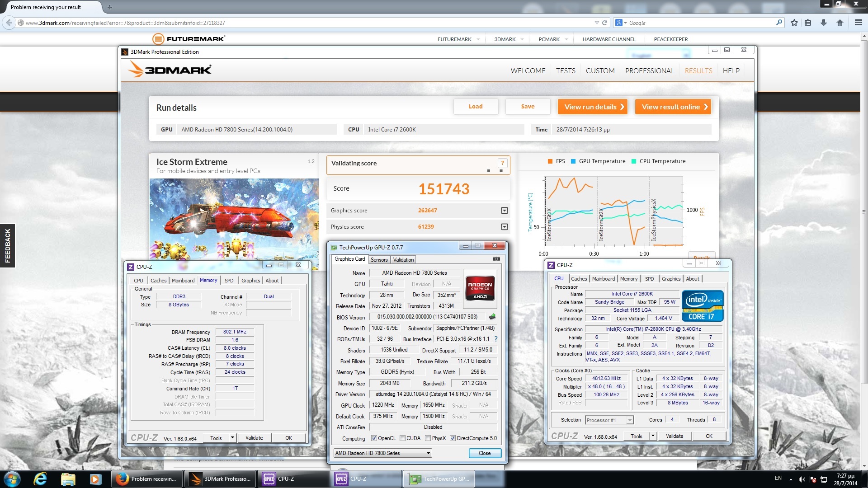Click the green CPU Temperature legend swatch

(x=633, y=161)
